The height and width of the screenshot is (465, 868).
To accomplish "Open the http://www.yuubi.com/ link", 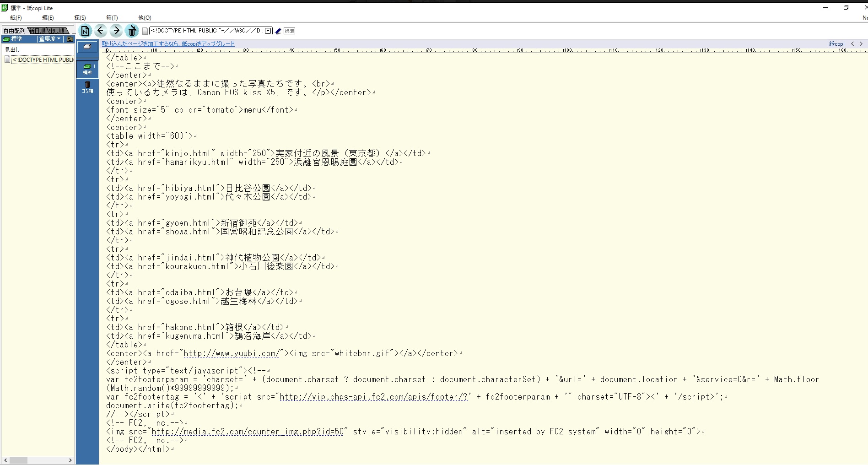I will point(232,353).
